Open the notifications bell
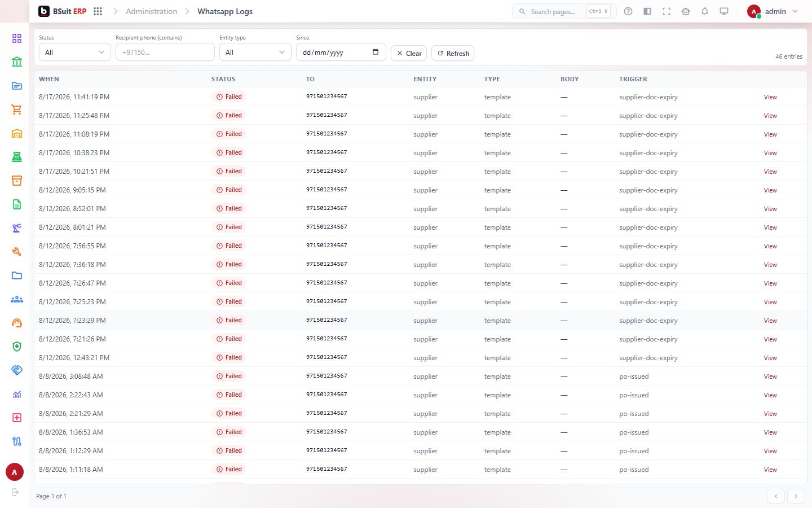The height and width of the screenshot is (508, 812). point(705,11)
